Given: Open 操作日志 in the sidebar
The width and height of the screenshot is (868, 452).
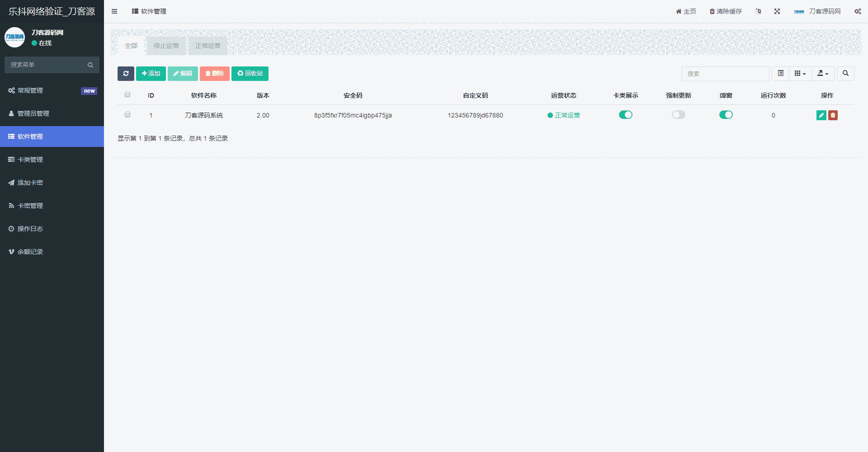Looking at the screenshot, I should [x=52, y=229].
